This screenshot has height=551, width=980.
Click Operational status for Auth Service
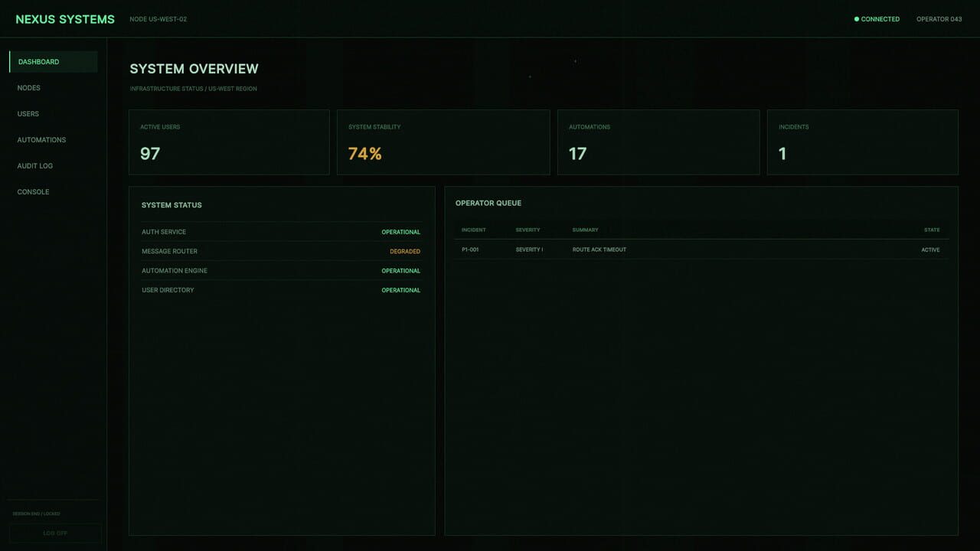[401, 232]
